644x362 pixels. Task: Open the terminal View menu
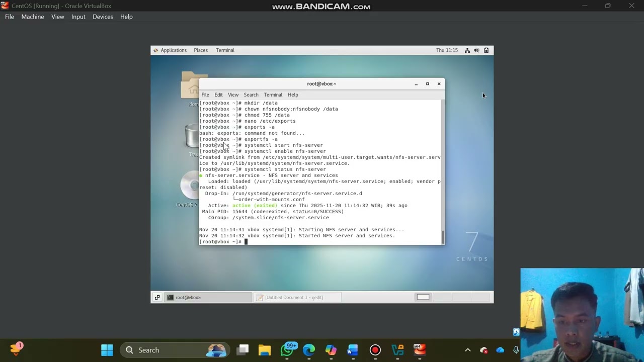(233, 95)
